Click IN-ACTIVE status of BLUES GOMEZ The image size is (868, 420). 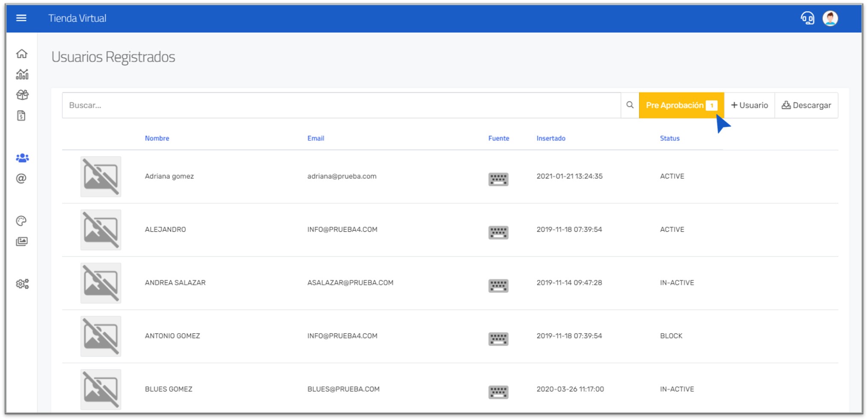(677, 389)
